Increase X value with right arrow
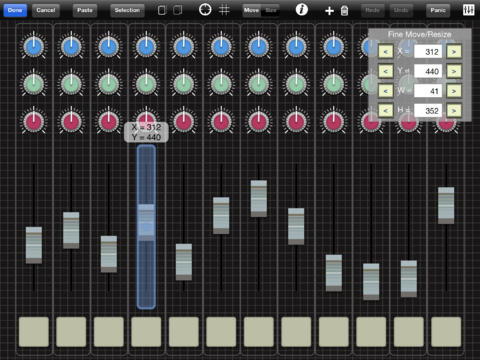Image resolution: width=480 pixels, height=360 pixels. pos(454,52)
